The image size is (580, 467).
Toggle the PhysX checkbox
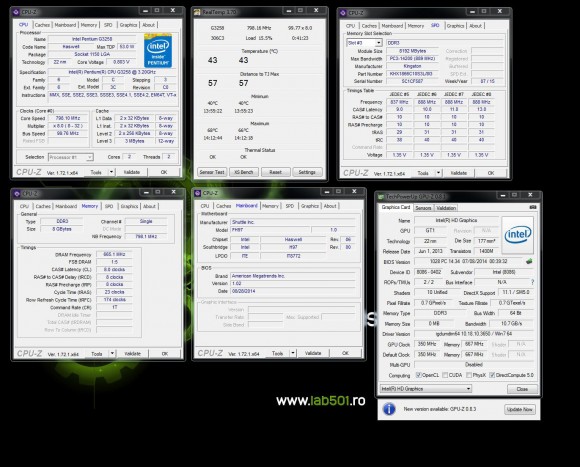click(x=469, y=375)
